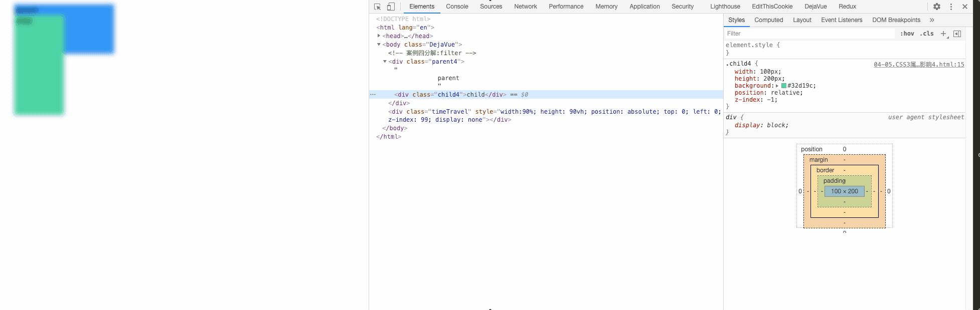
Task: Collapse the body DejaVue element
Action: coord(379,45)
